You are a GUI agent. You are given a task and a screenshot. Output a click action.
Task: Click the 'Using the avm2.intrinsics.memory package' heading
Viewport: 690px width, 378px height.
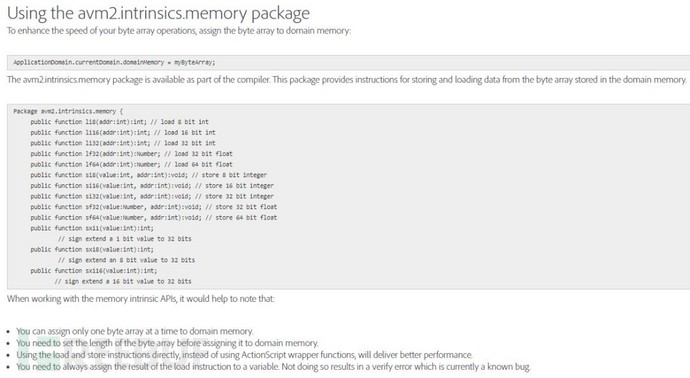[158, 13]
